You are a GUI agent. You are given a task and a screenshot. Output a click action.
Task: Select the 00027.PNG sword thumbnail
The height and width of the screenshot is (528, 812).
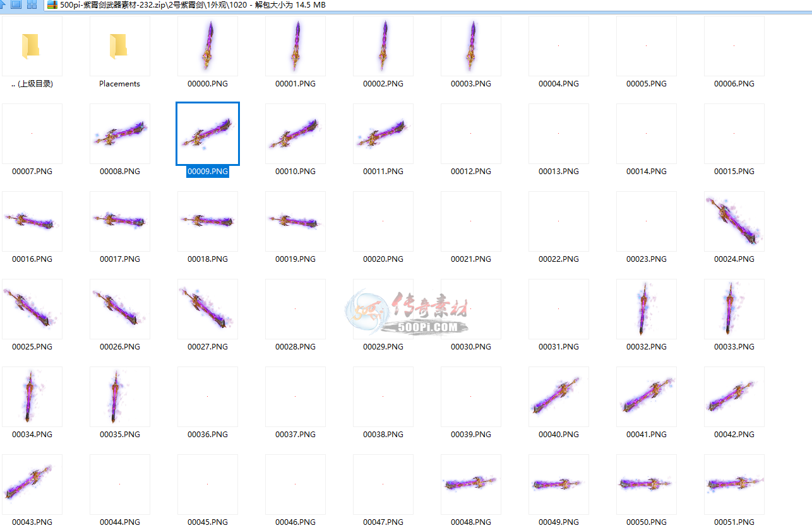(x=208, y=309)
